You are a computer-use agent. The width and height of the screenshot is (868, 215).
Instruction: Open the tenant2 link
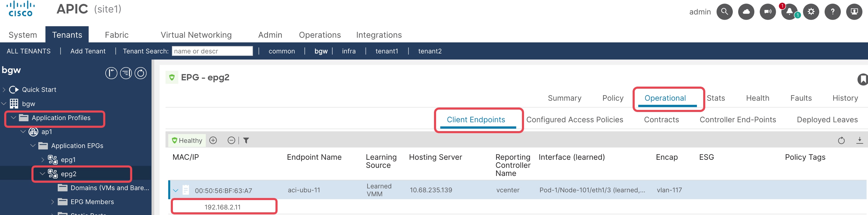click(x=430, y=51)
